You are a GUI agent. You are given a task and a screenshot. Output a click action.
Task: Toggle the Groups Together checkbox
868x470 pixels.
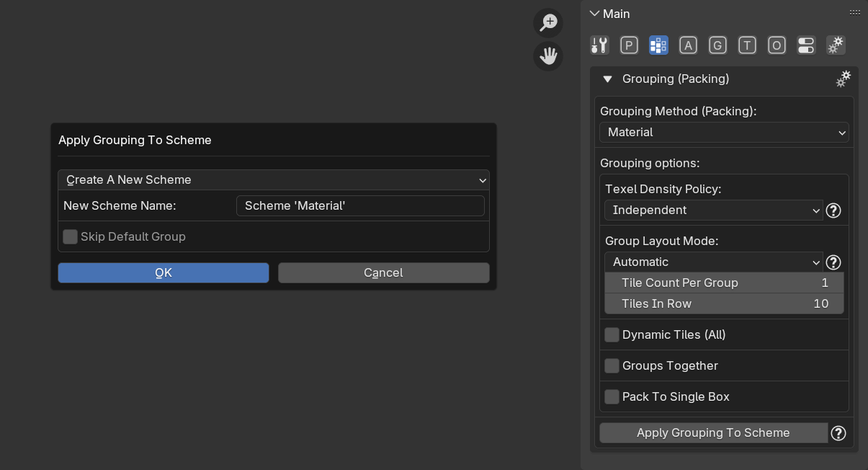coord(612,365)
